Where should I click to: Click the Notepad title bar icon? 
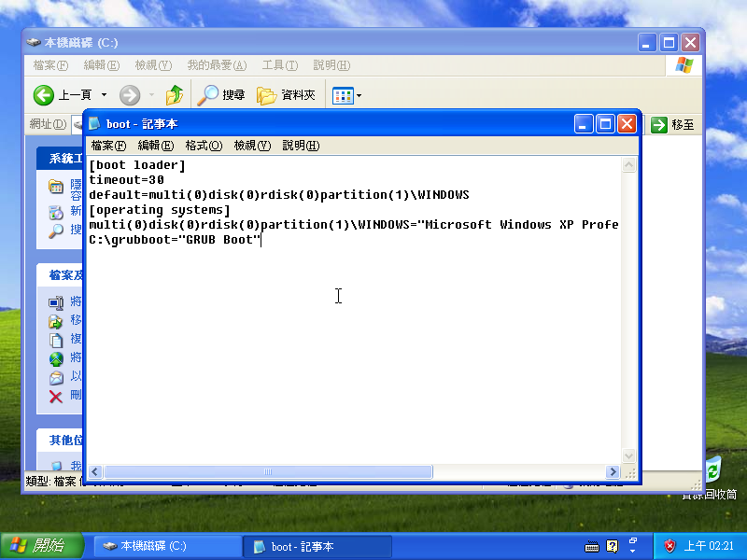click(x=94, y=124)
